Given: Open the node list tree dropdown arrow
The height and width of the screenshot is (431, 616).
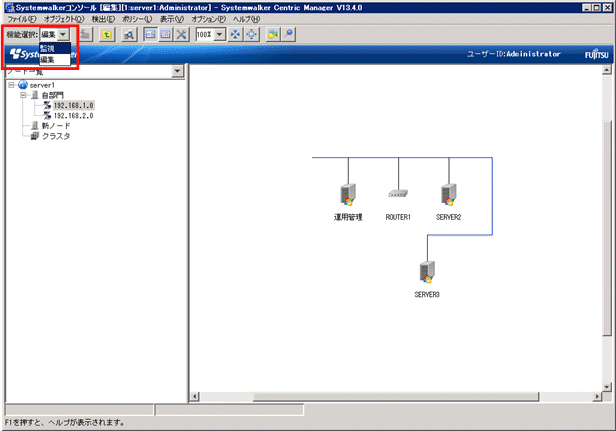Looking at the screenshot, I should (x=178, y=71).
